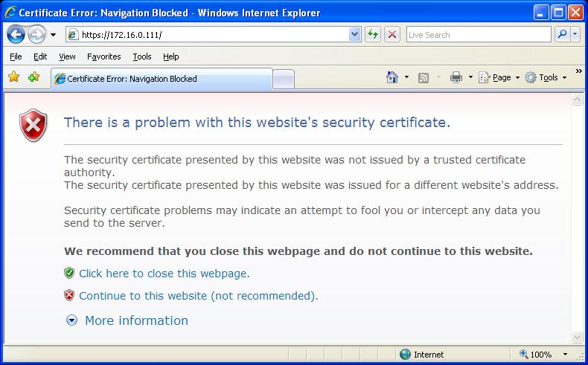Image resolution: width=588 pixels, height=365 pixels.
Task: Click Add to Favorites star-plus icon
Action: (33, 77)
